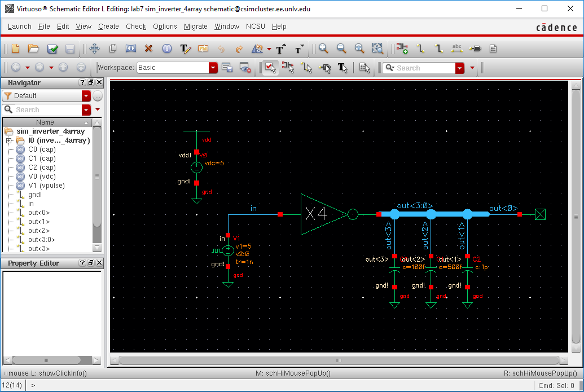The height and width of the screenshot is (392, 584).
Task: Click the Delete (red X) toolbar icon
Action: pyautogui.click(x=149, y=49)
